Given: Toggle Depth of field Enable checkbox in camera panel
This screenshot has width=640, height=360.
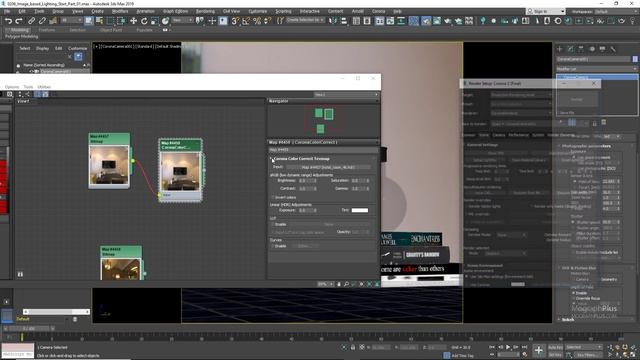Looking at the screenshot, I should point(573,293).
